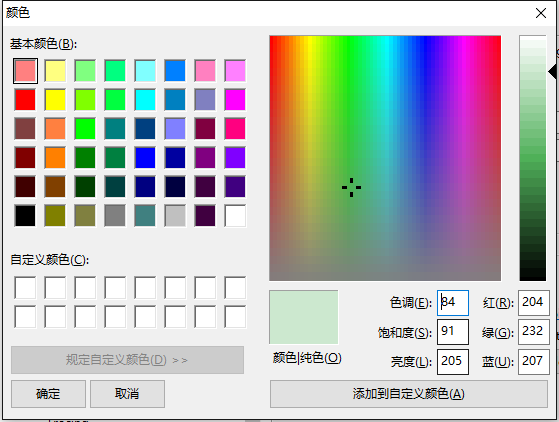Image resolution: width=559 pixels, height=422 pixels.
Task: Click the green luminosity gradient bar
Action: tap(533, 158)
